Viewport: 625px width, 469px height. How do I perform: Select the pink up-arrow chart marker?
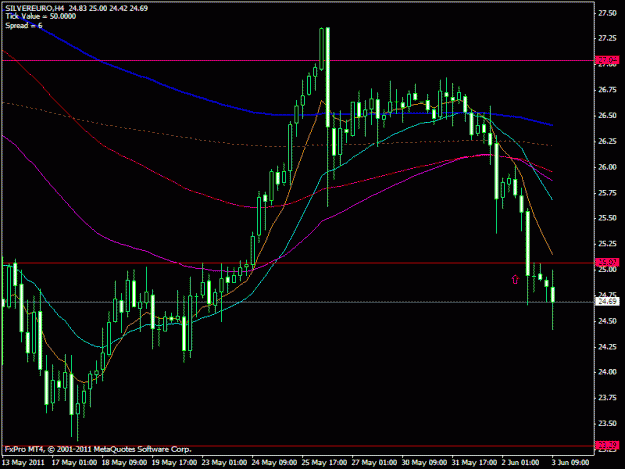[x=515, y=279]
